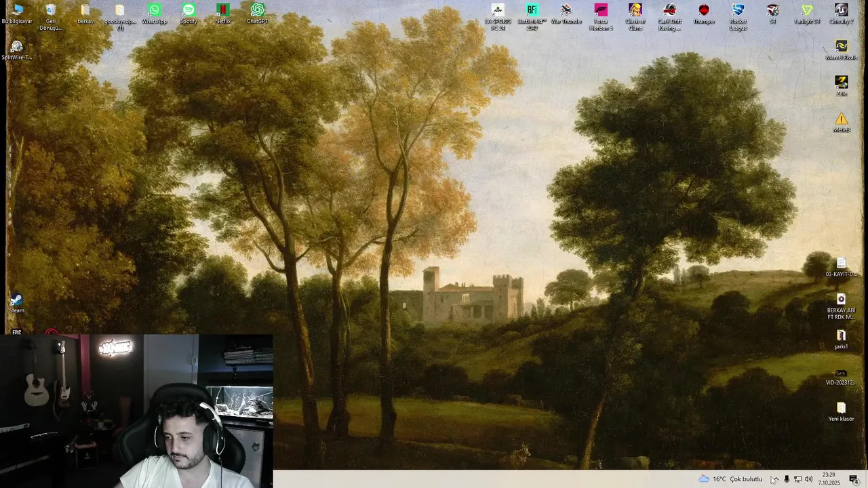868x488 pixels.
Task: Select the Metin3 warning icon
Action: (842, 122)
